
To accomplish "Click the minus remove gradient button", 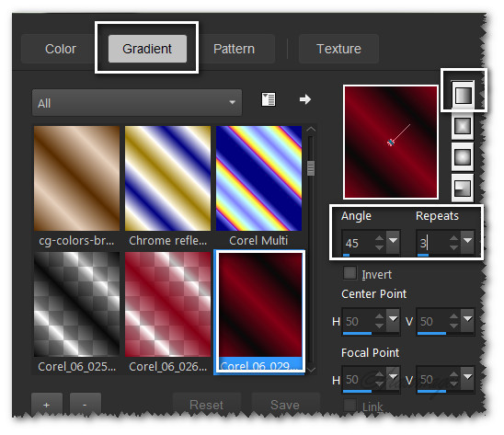I will [x=85, y=405].
